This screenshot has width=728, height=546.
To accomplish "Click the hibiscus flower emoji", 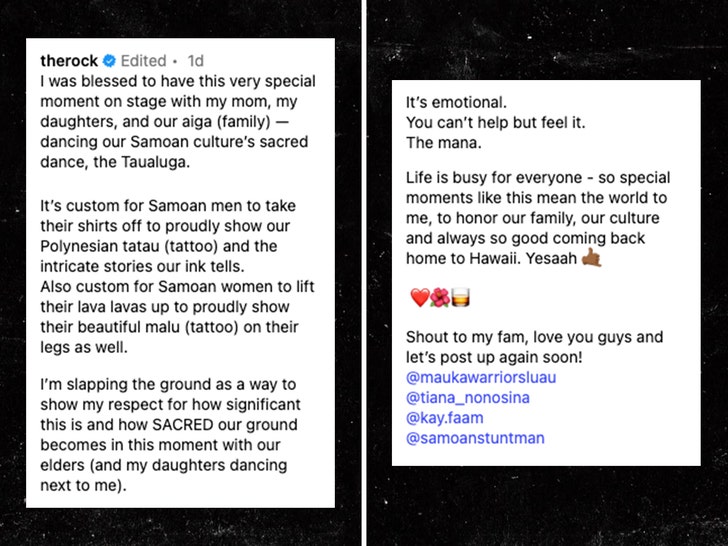I will tap(439, 297).
